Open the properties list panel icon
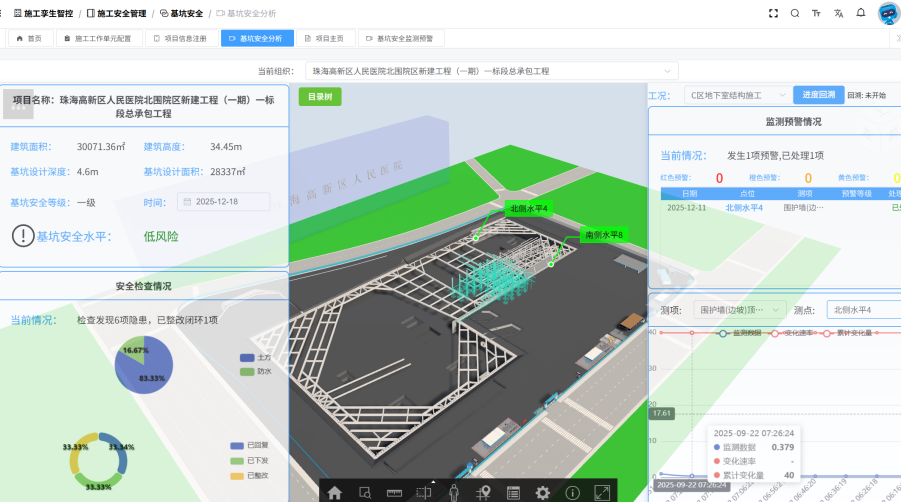The image size is (901, 502). click(513, 493)
